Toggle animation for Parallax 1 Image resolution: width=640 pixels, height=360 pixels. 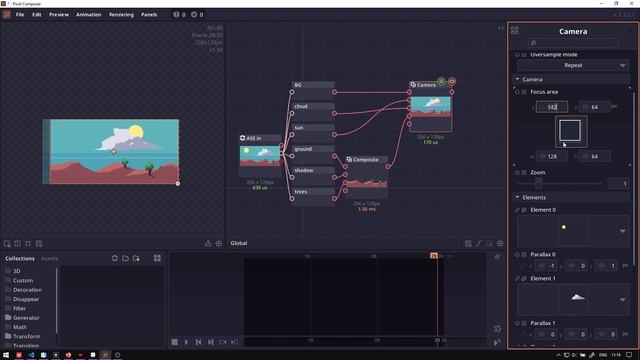(x=517, y=323)
